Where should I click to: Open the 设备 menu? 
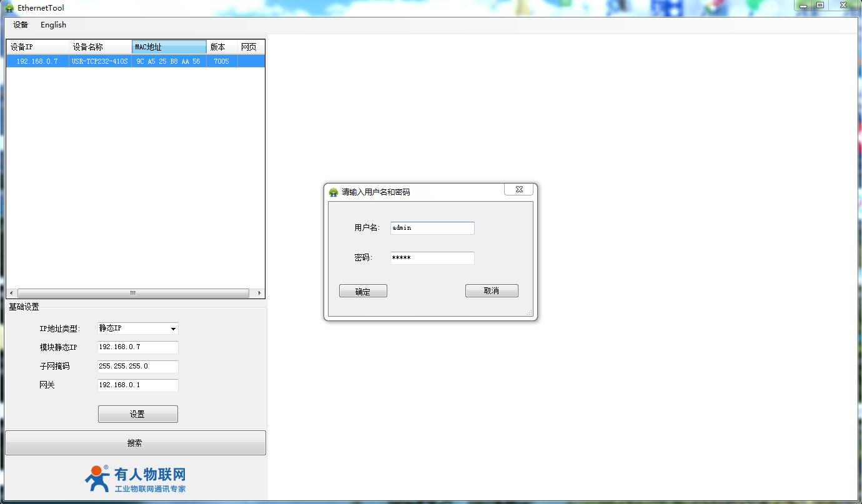[x=21, y=25]
